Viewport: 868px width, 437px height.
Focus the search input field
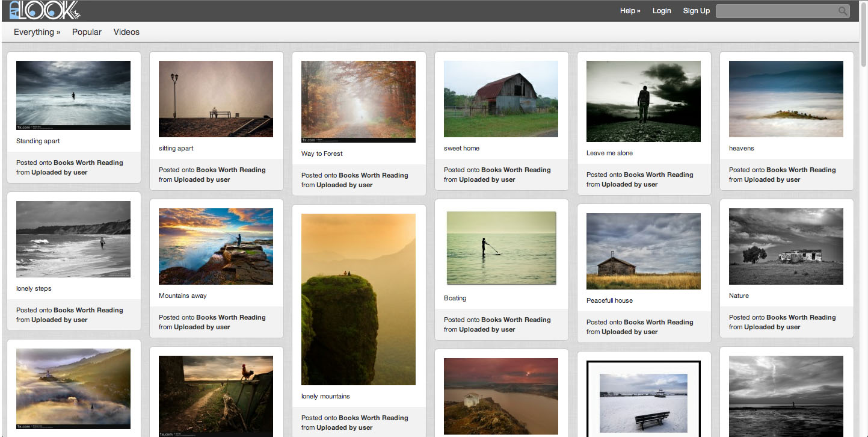coord(776,11)
